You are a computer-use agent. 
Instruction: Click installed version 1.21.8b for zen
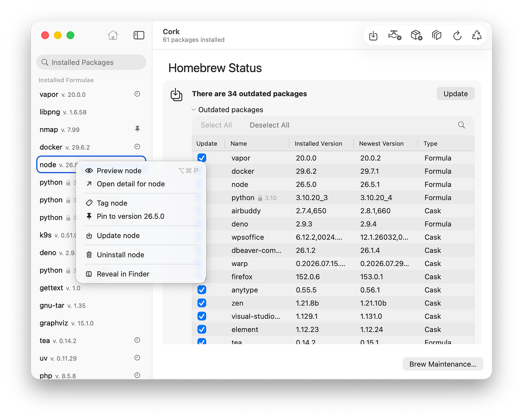coord(307,303)
